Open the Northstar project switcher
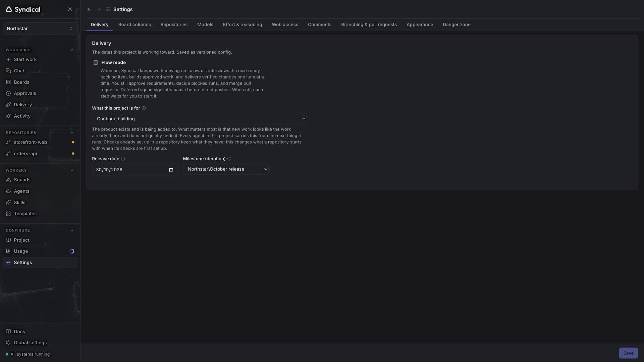Viewport: 644px width, 362px height. tap(40, 28)
